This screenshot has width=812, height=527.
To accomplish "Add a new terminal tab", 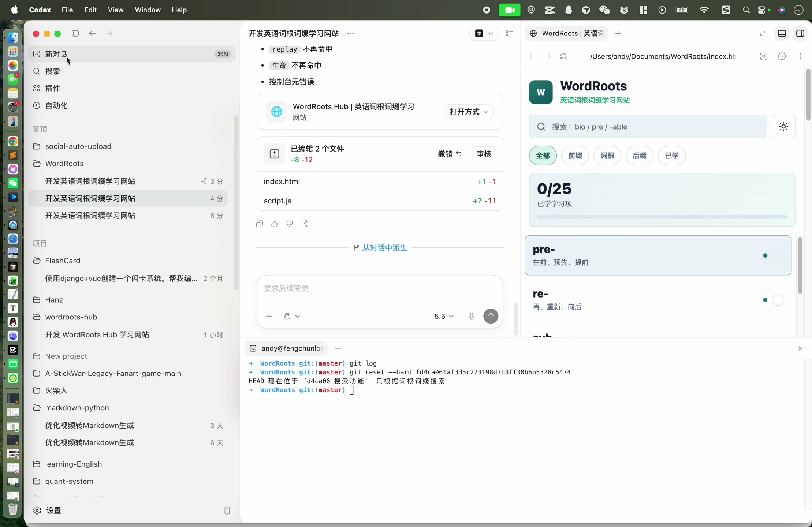I will [x=338, y=348].
